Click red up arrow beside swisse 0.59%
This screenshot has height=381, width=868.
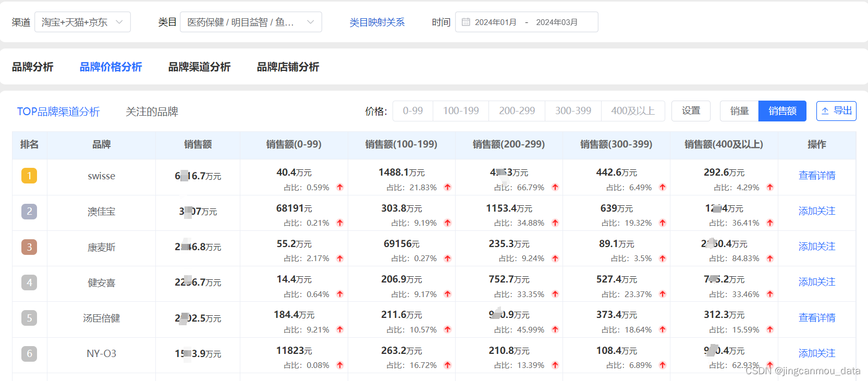pyautogui.click(x=340, y=187)
